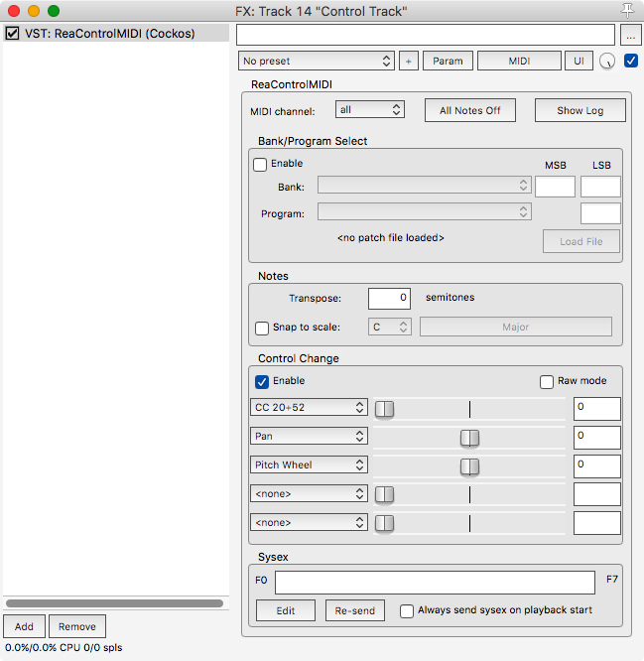Expand the MIDI channel dropdown
The image size is (644, 661).
click(369, 110)
